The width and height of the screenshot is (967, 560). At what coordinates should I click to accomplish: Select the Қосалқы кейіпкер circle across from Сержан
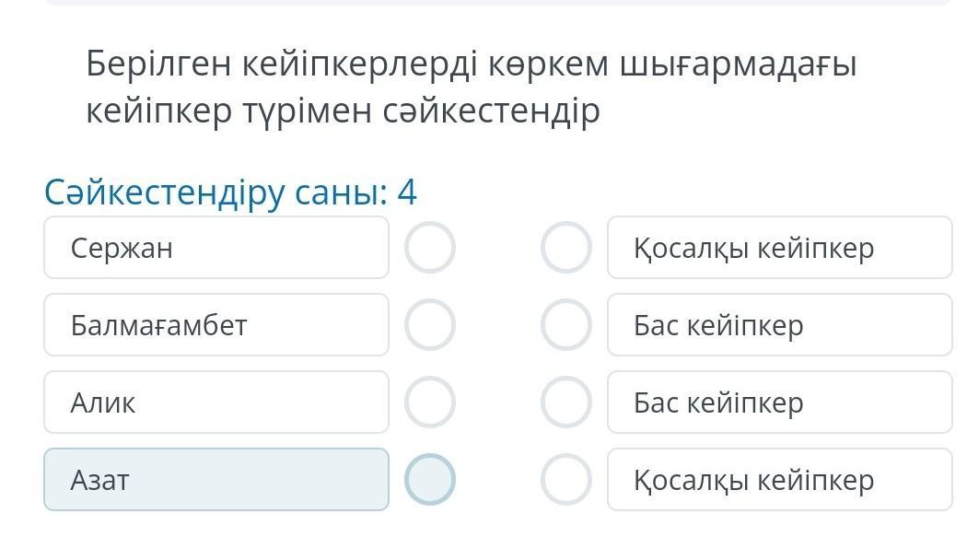pos(565,248)
